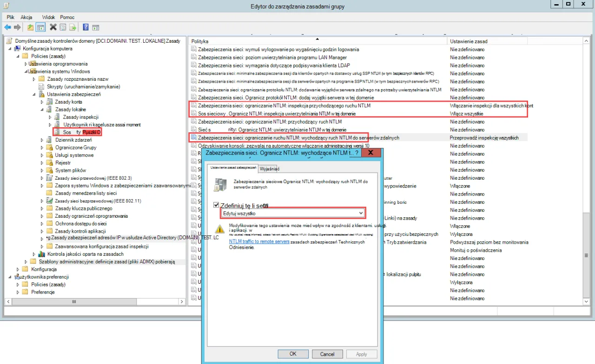The height and width of the screenshot is (364, 595).
Task: Click the Help question mark icon
Action: 86,27
